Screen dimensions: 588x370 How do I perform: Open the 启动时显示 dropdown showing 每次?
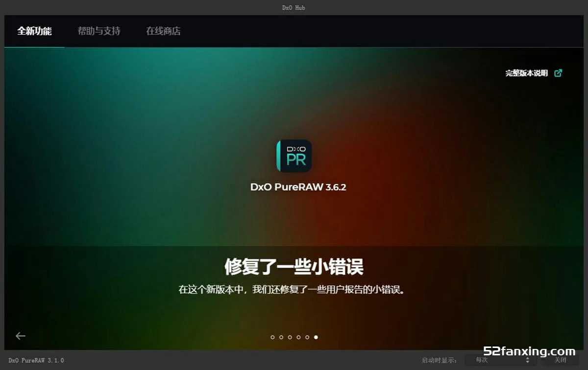click(500, 360)
